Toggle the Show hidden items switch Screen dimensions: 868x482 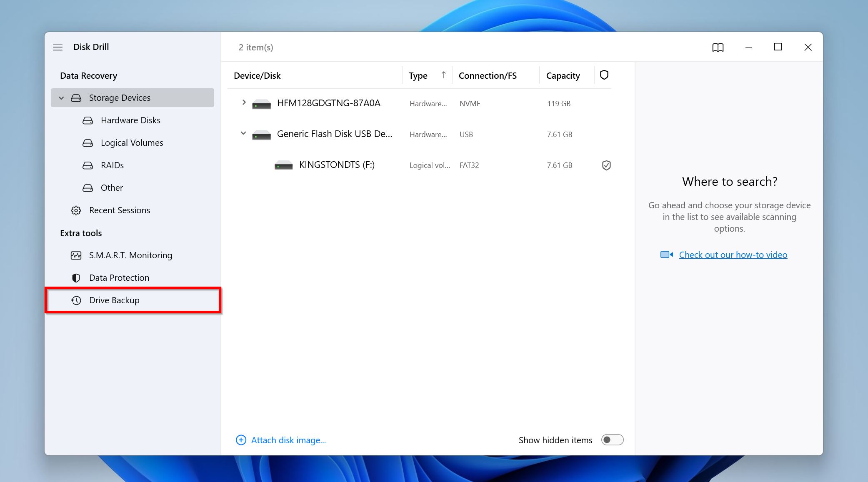pos(612,440)
